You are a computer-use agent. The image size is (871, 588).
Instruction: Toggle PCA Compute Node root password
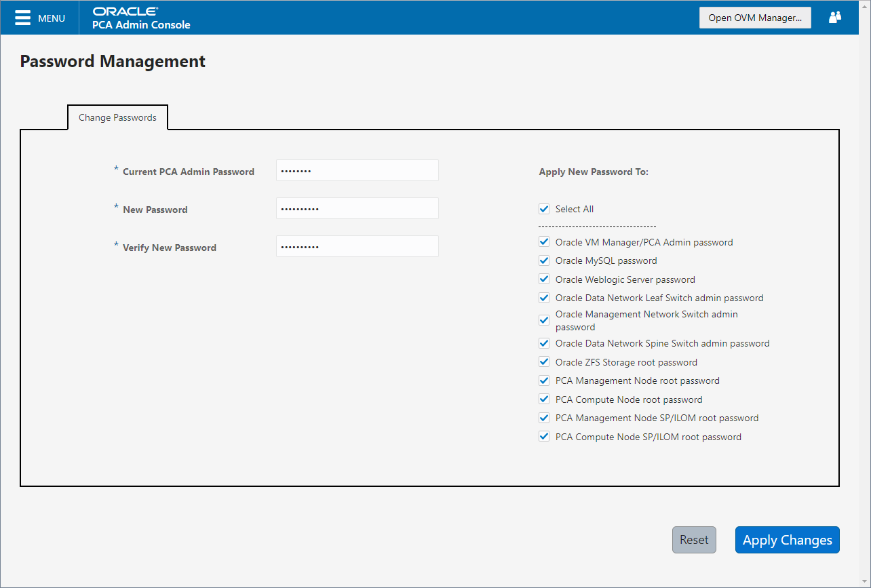(544, 399)
